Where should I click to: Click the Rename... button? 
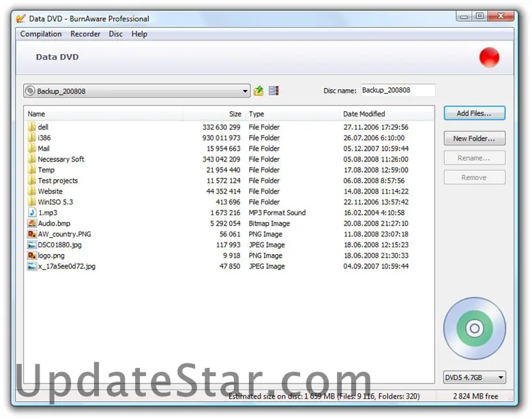(474, 158)
